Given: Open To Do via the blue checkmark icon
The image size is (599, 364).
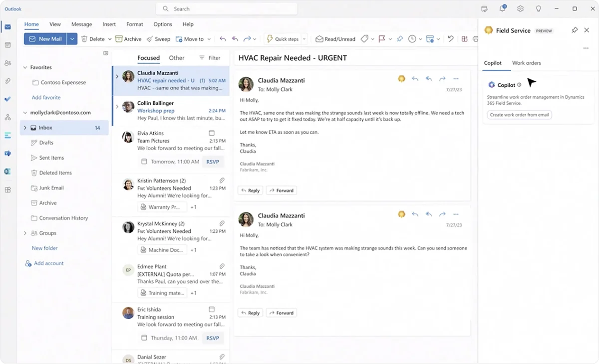Looking at the screenshot, I should pyautogui.click(x=7, y=99).
